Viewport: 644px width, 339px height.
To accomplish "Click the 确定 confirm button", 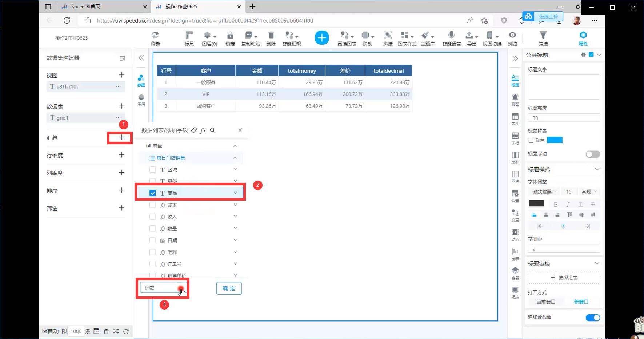I will [x=229, y=288].
